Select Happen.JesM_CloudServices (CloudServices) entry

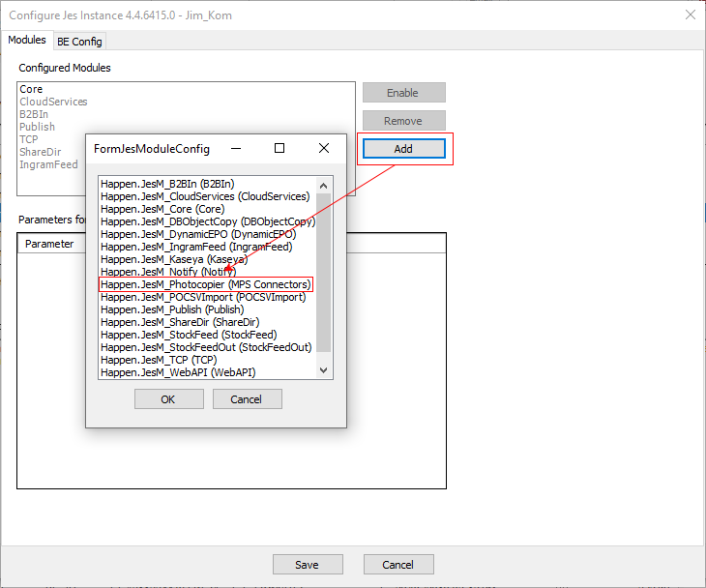pos(207,196)
